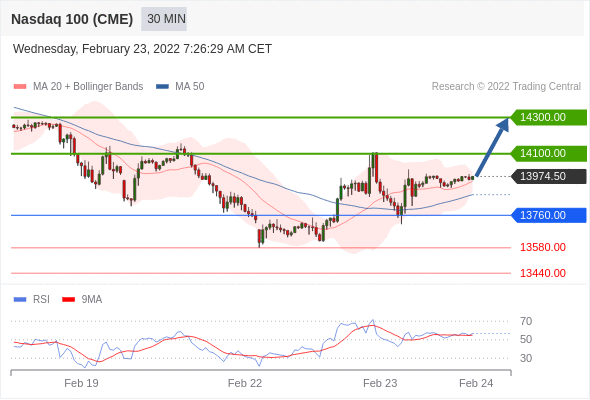590x400 pixels.
Task: Click the date and time header text
Action: click(142, 49)
